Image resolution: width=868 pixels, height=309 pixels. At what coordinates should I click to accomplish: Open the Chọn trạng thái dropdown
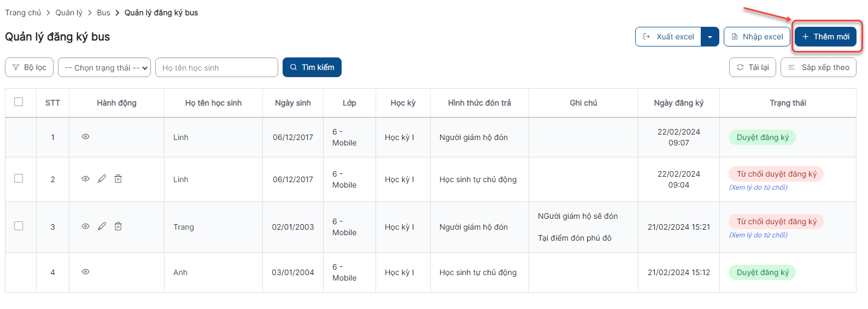click(x=104, y=68)
